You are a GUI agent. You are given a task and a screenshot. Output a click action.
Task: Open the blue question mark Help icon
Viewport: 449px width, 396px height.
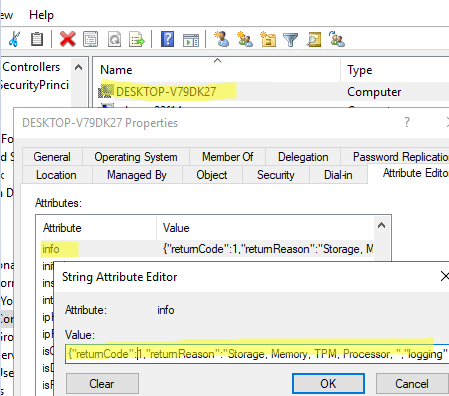pos(167,39)
